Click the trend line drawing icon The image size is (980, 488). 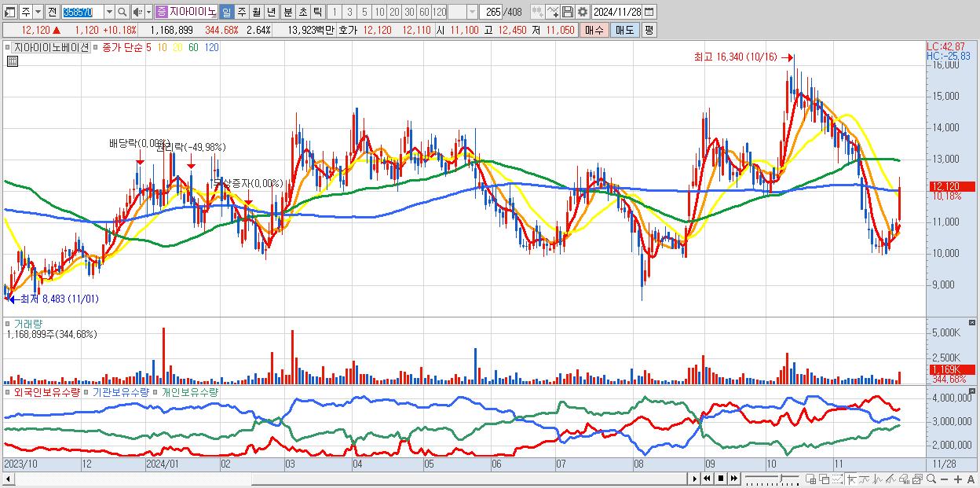pyautogui.click(x=865, y=479)
